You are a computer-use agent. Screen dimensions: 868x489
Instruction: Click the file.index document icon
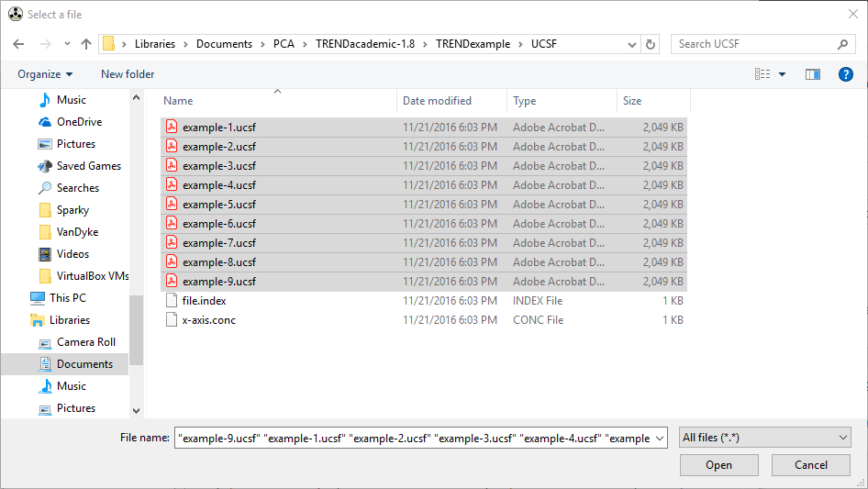tap(172, 301)
